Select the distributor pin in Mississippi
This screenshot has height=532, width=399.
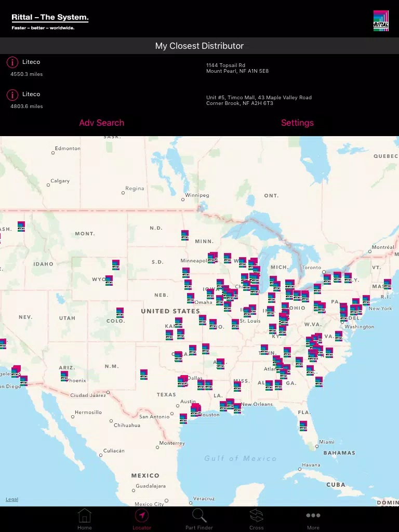237,387
